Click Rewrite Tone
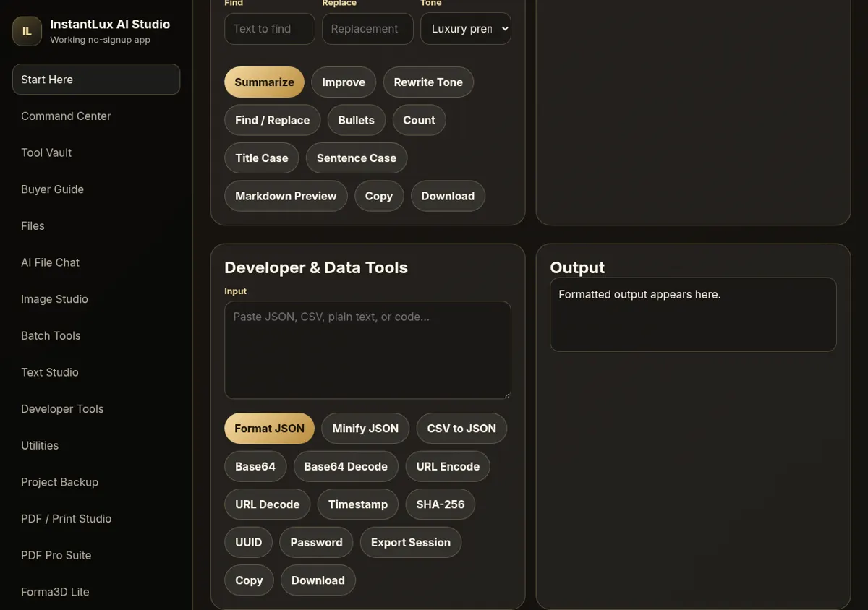 click(x=428, y=82)
